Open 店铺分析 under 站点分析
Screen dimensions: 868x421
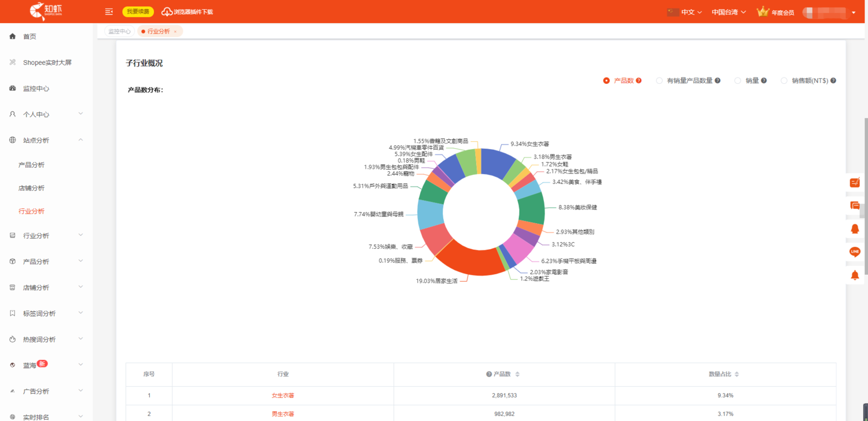point(31,188)
